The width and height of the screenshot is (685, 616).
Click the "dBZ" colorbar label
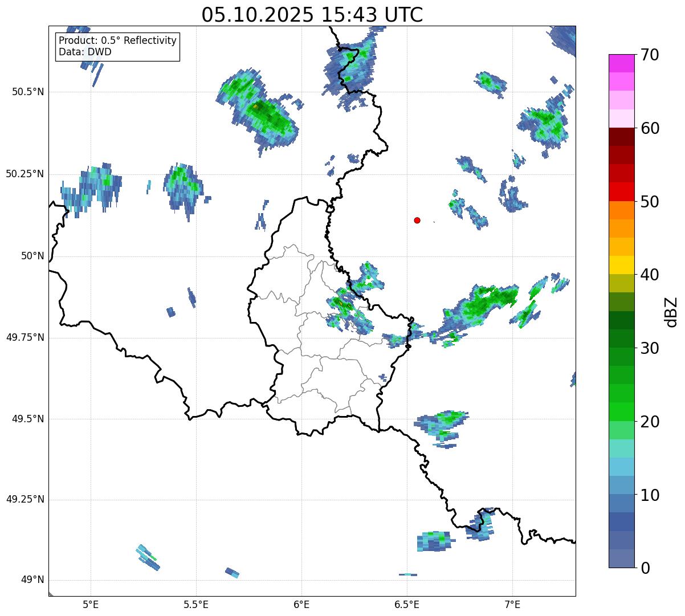coord(671,311)
